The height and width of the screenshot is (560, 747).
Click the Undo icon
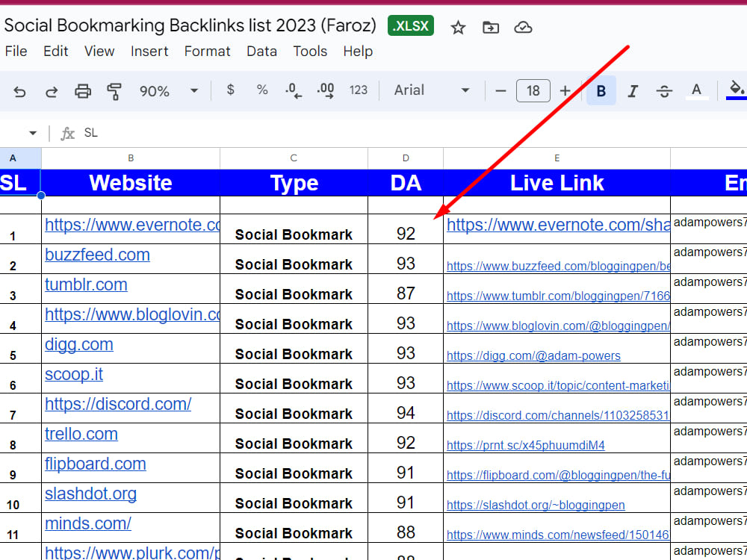pos(19,91)
